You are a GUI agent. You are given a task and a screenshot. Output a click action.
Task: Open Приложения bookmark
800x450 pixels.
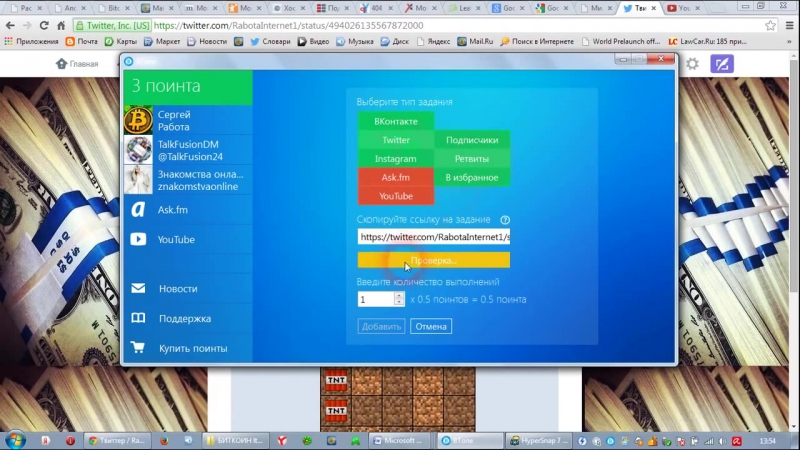click(32, 41)
